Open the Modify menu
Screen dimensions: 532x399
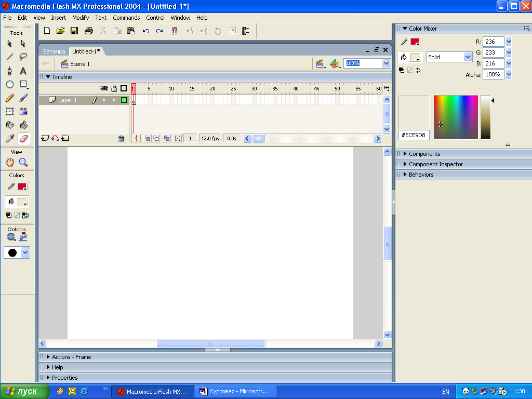(x=81, y=18)
